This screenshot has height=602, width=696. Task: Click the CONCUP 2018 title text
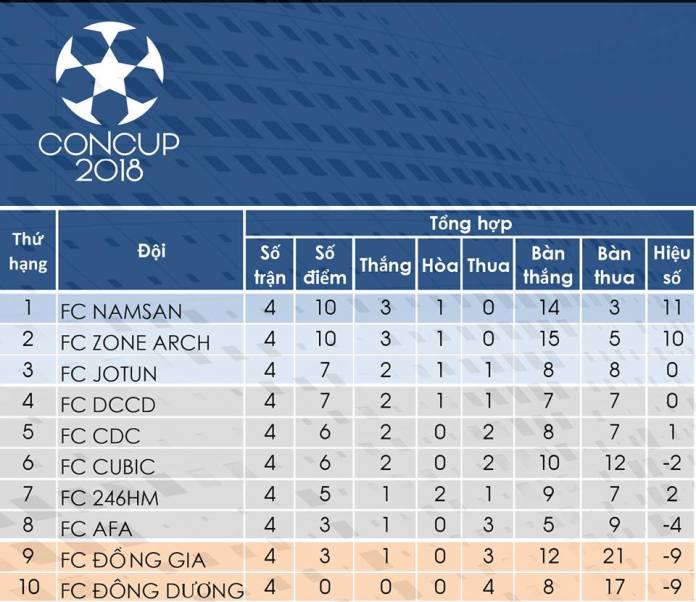pos(109,155)
